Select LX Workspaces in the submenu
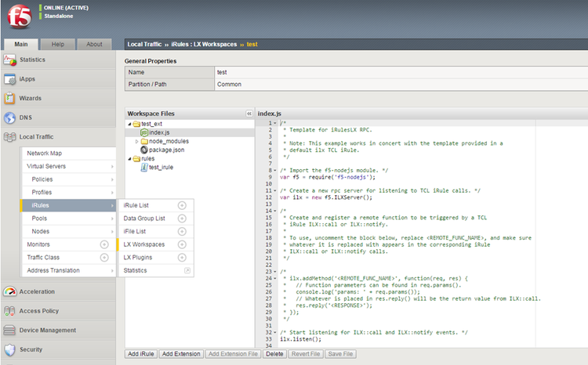The width and height of the screenshot is (588, 365). pyautogui.click(x=143, y=244)
